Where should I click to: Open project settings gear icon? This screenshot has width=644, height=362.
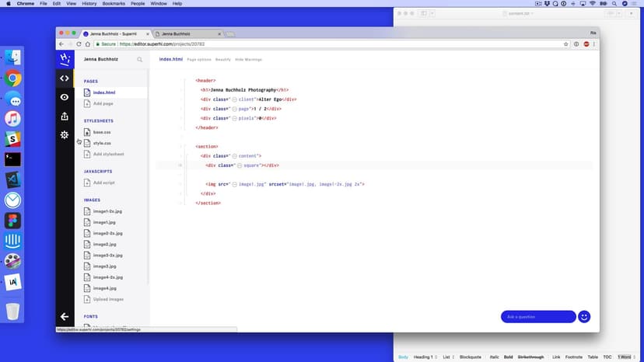[65, 135]
